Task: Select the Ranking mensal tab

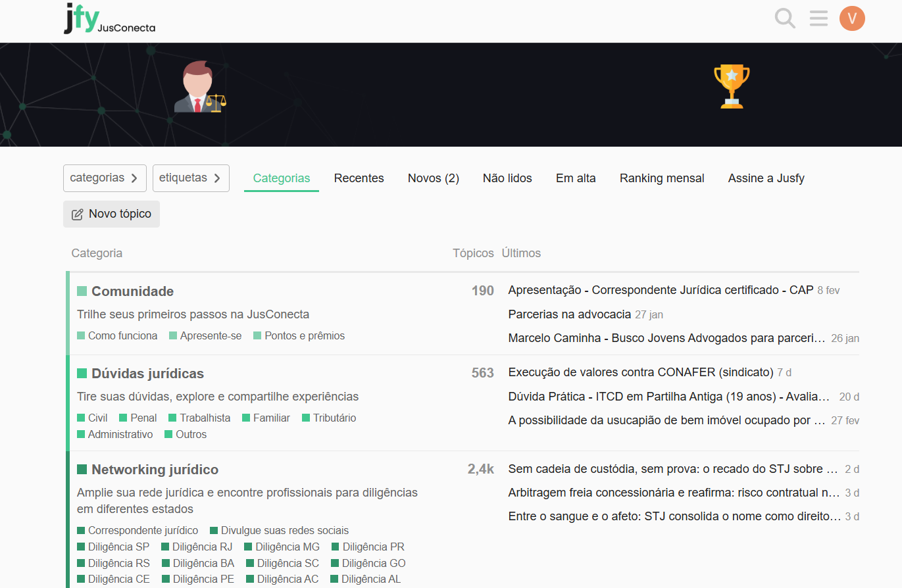Action: click(661, 178)
